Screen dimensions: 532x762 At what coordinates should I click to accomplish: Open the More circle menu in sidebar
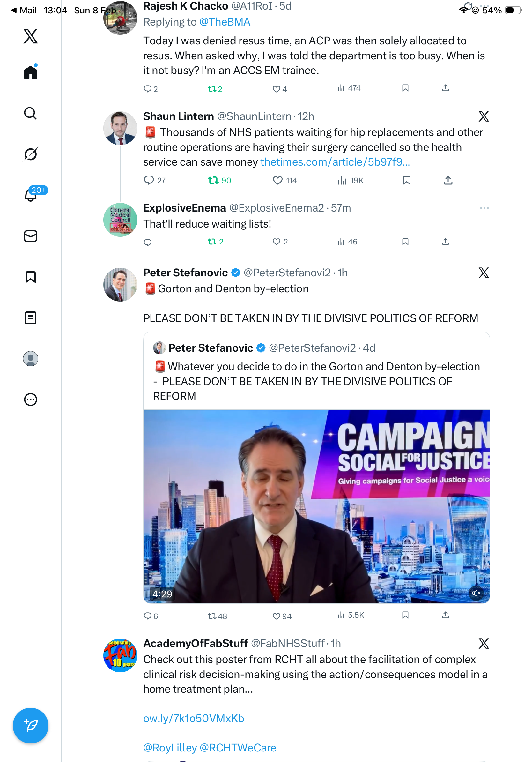click(x=31, y=399)
